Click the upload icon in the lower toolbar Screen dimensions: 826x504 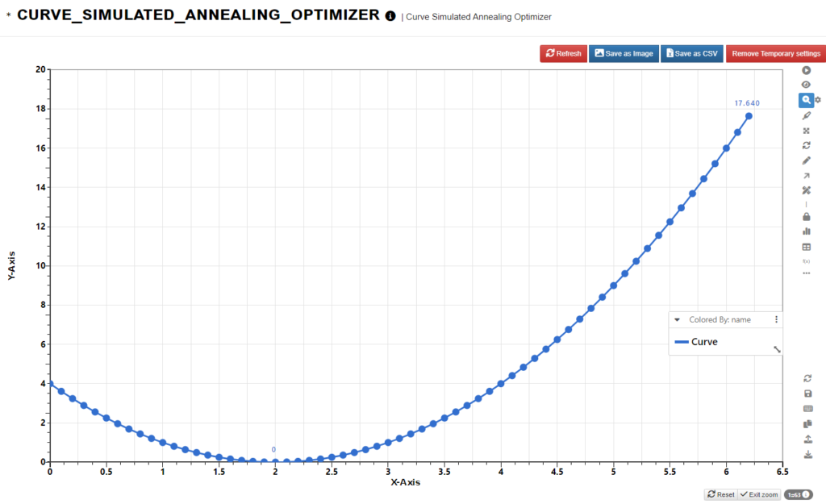tap(806, 440)
